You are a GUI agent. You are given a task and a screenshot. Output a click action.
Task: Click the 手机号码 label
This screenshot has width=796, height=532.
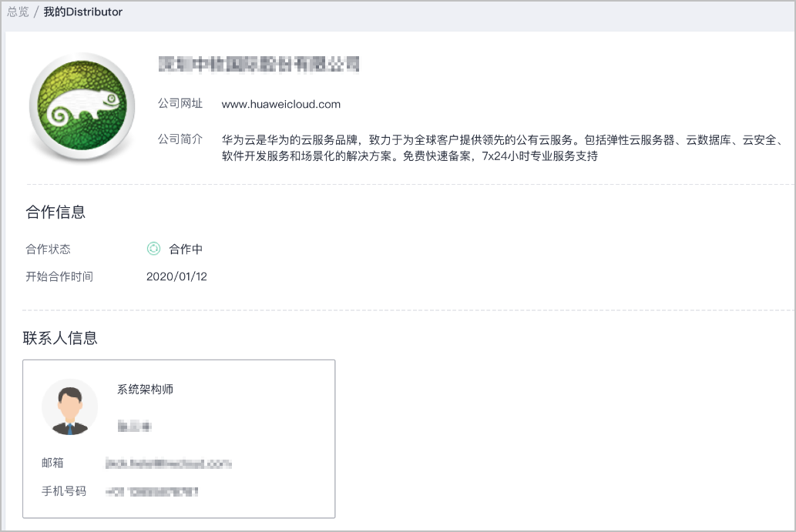tap(63, 491)
